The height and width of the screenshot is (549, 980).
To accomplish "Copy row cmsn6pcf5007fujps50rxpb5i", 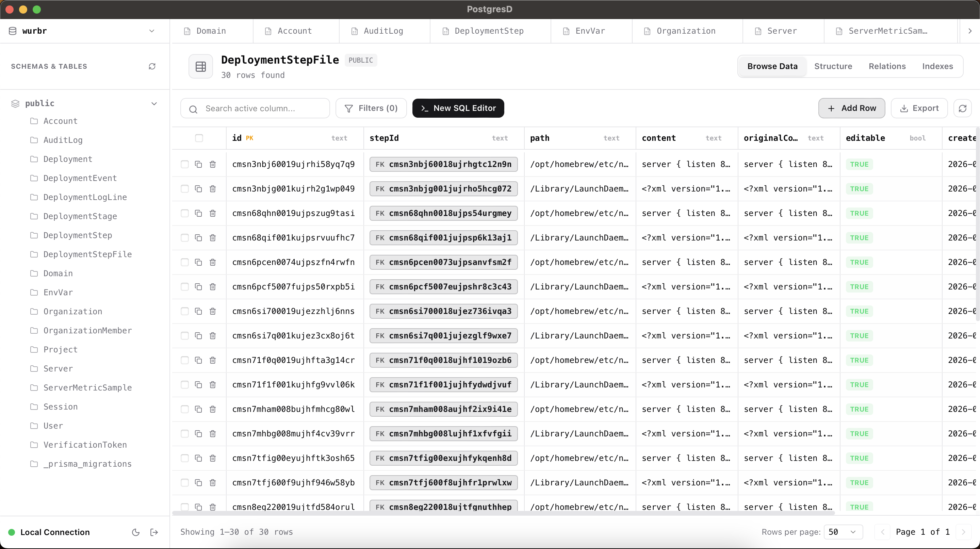I will pos(198,287).
